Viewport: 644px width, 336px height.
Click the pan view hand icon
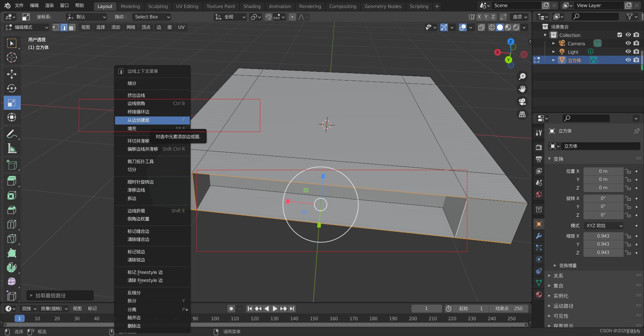pos(522,89)
